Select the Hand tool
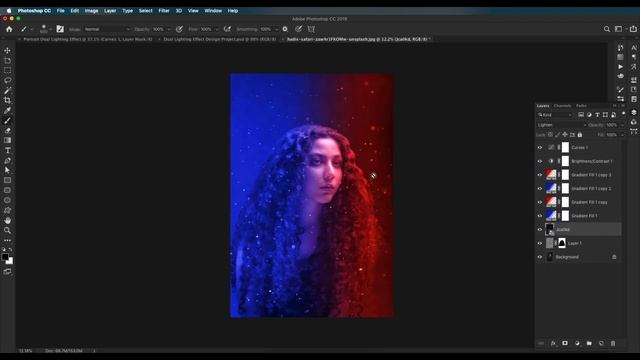 pyautogui.click(x=7, y=220)
